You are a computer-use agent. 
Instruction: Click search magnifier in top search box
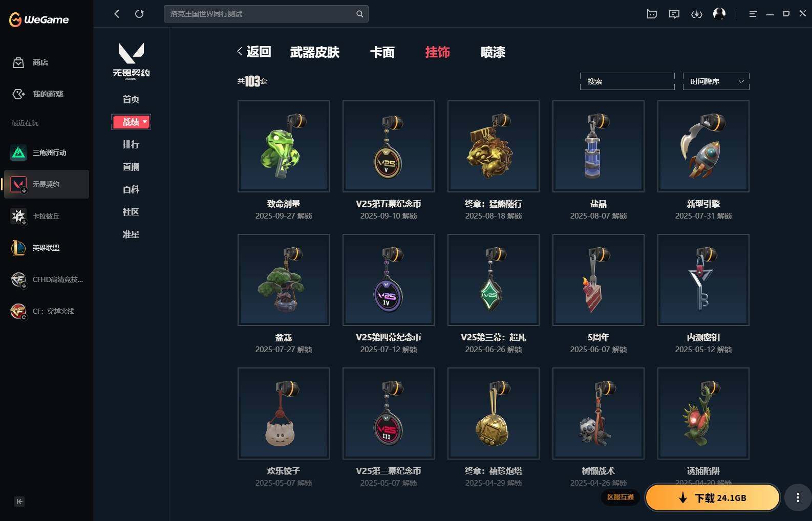click(x=359, y=14)
